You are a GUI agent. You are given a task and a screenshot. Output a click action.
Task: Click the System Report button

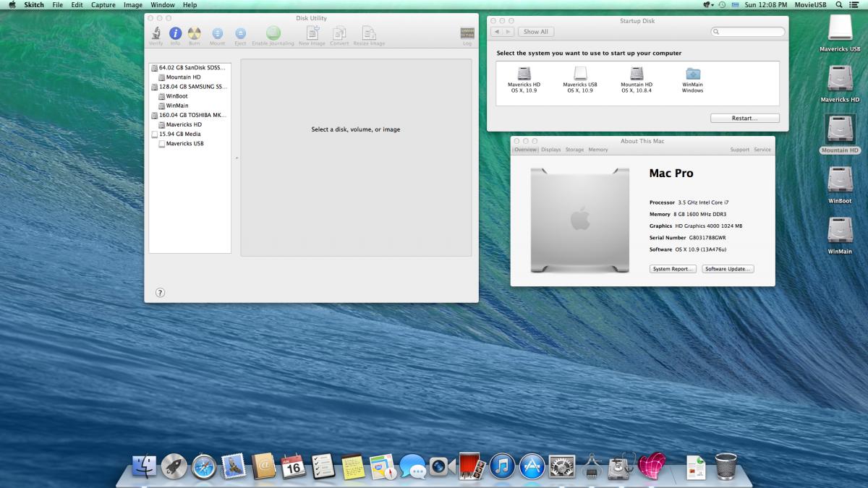(x=673, y=269)
